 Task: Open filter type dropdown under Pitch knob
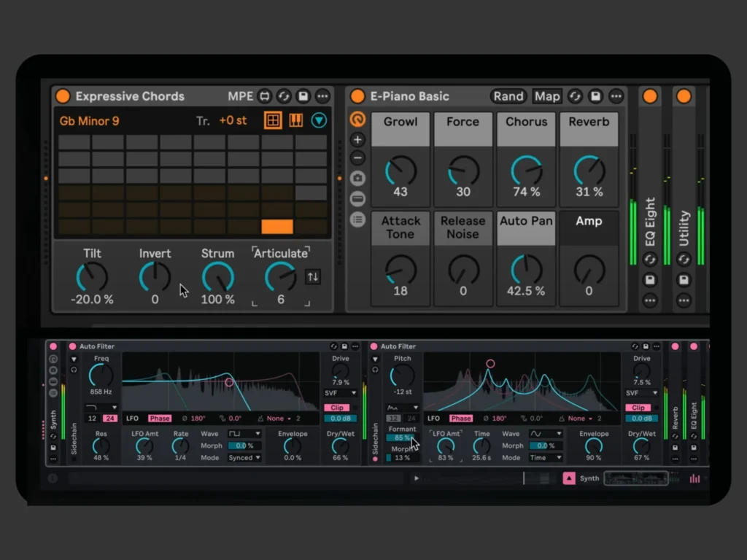click(x=403, y=408)
